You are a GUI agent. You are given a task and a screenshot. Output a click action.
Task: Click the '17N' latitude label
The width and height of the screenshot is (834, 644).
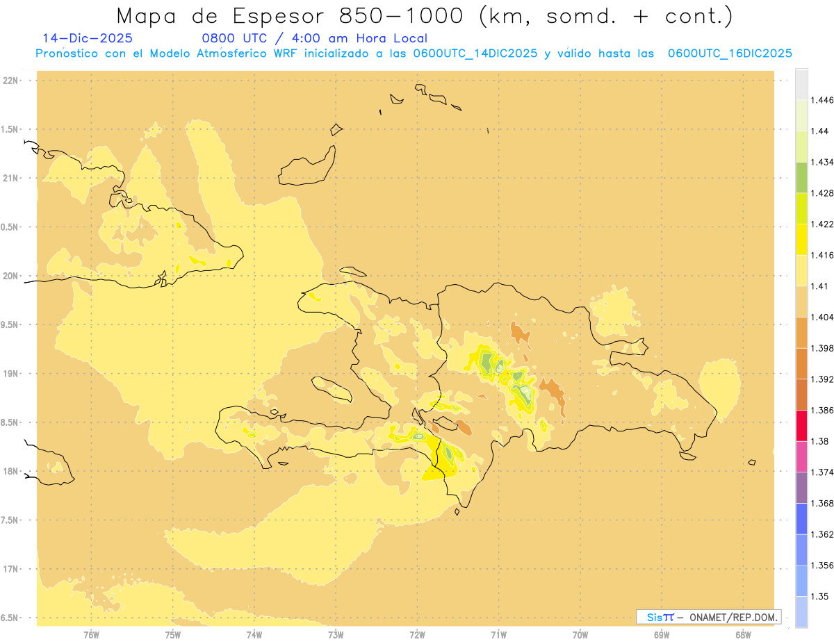coord(11,569)
